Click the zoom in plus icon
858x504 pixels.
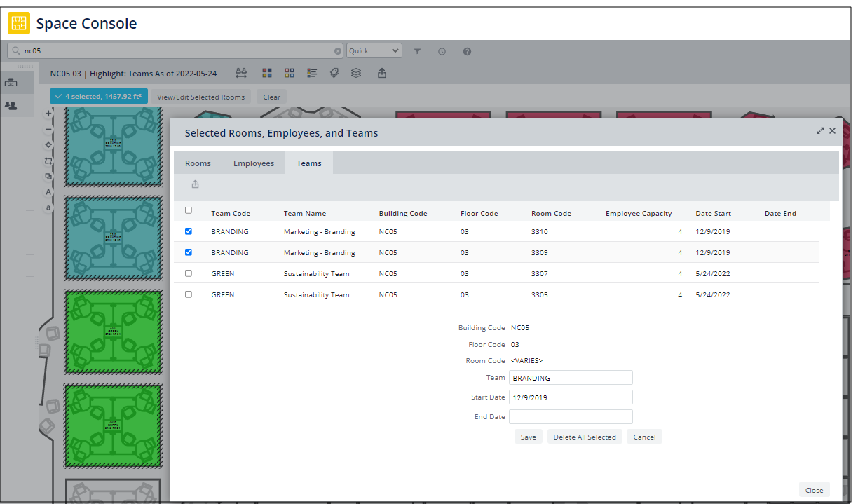[x=48, y=113]
